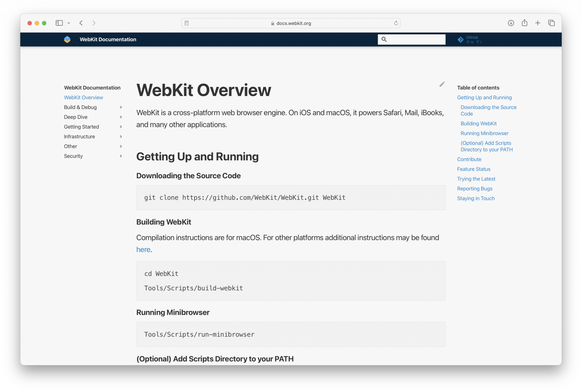Select WebKit Overview in the sidebar
The height and width of the screenshot is (392, 582).
point(83,97)
